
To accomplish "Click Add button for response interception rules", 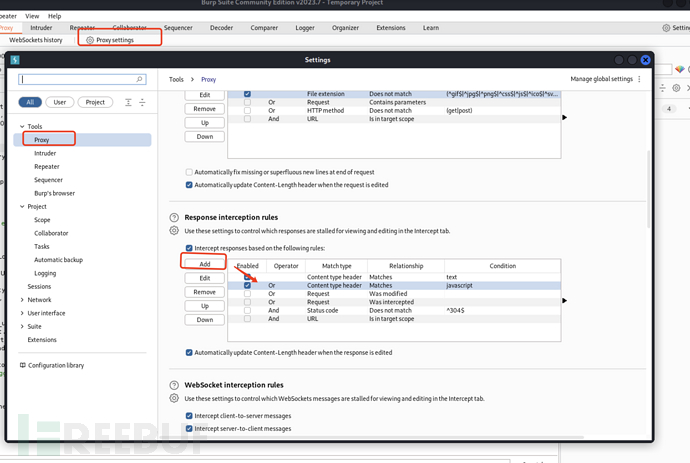I will click(204, 264).
